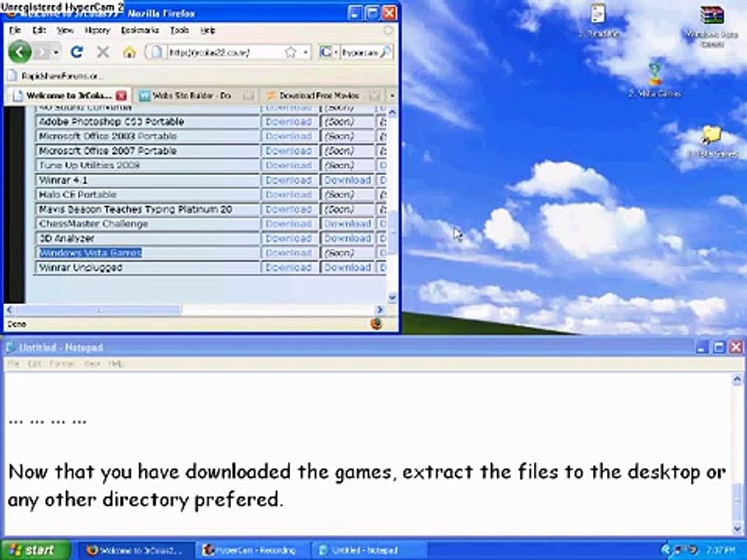Open the Windows start menu
Viewport: 747px width, 560px height.
(x=34, y=550)
